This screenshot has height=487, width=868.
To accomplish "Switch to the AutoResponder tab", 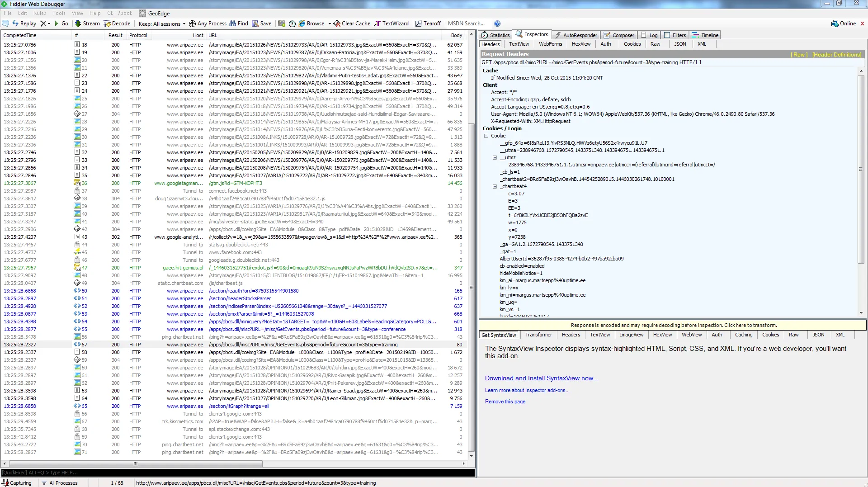I will point(576,35).
